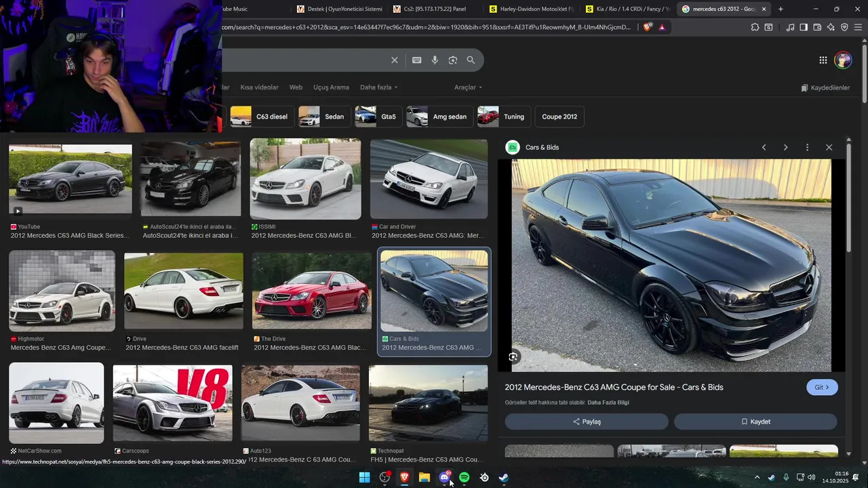Open the browser hamburger menu
Image resolution: width=868 pixels, height=488 pixels.
pyautogui.click(x=858, y=27)
